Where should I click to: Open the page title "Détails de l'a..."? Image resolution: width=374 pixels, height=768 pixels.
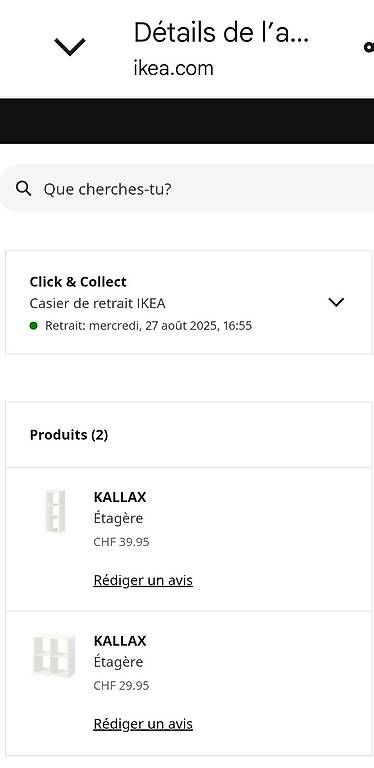[x=221, y=32]
